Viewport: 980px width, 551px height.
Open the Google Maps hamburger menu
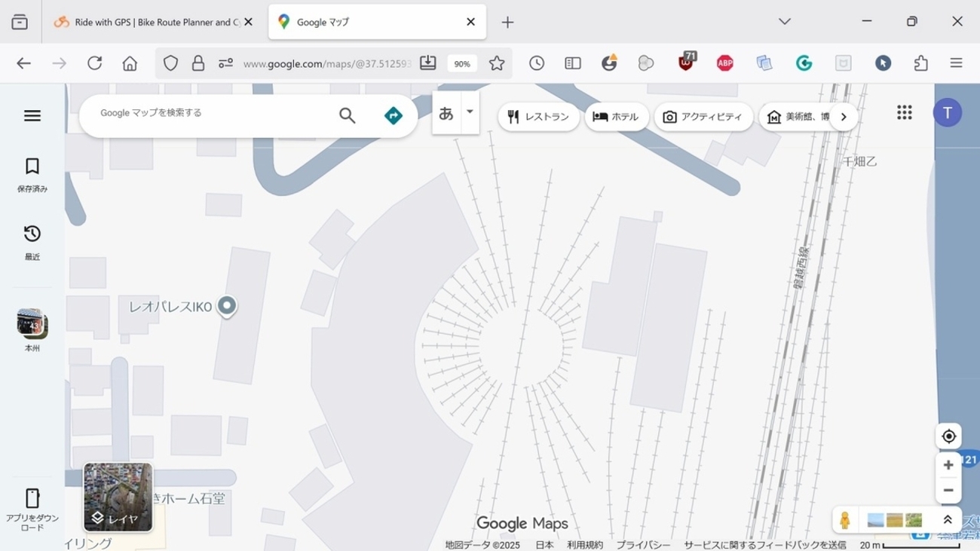32,115
